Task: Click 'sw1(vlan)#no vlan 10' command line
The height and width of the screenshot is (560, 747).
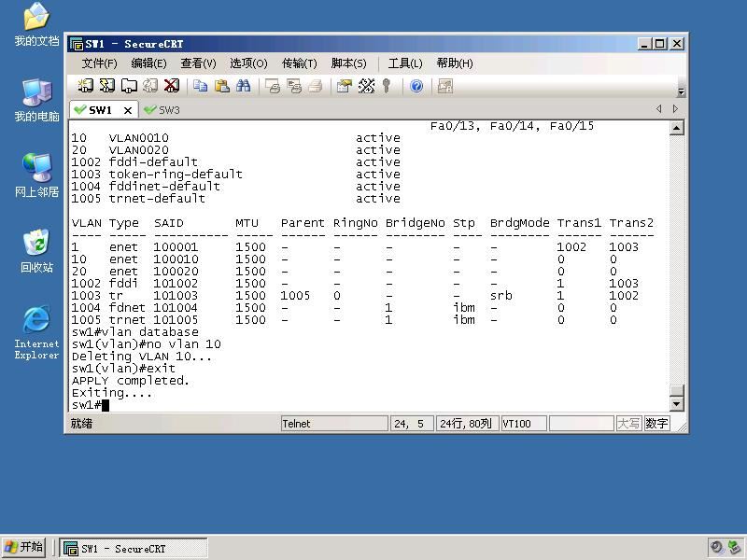Action: pyautogui.click(x=147, y=344)
